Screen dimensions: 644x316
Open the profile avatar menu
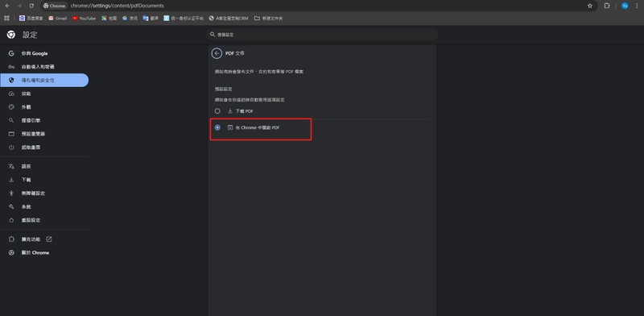tap(625, 6)
